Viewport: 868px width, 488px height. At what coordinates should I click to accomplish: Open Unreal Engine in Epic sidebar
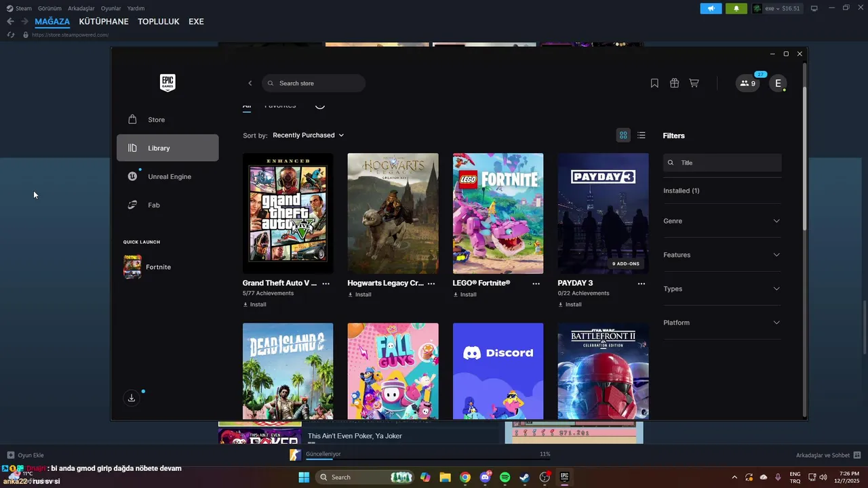click(167, 176)
